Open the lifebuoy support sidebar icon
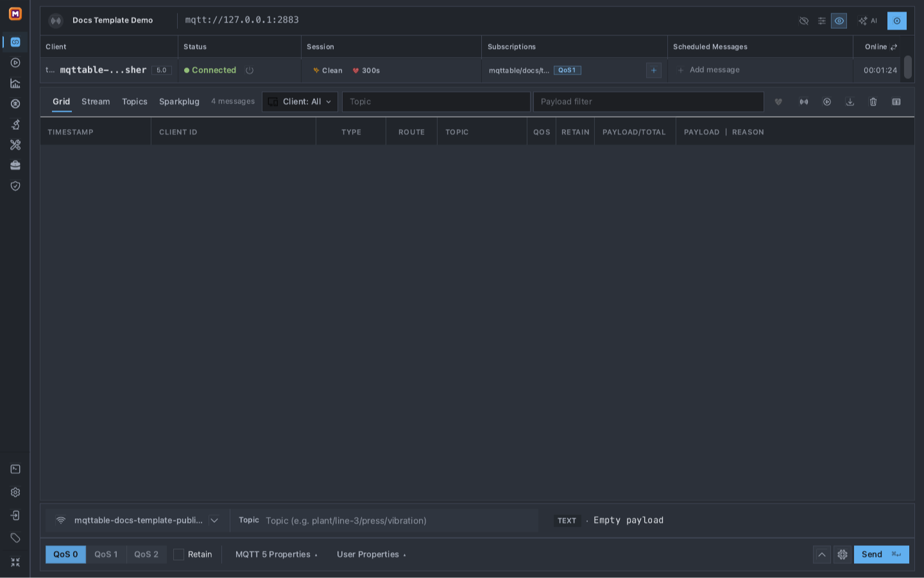 [15, 104]
